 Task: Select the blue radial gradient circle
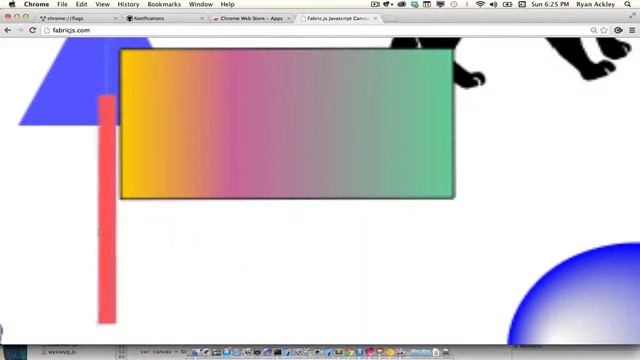coord(580,298)
